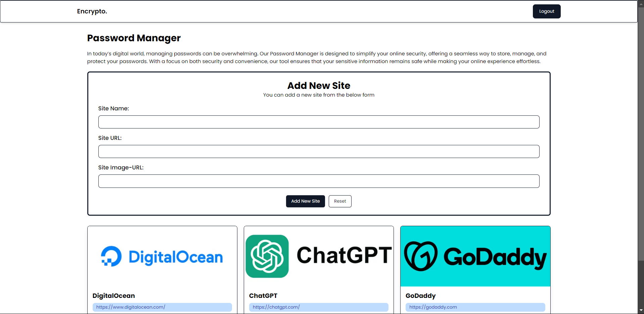Screen dimensions: 644x314
Task: Select the GoDaddy card title
Action: pos(420,296)
